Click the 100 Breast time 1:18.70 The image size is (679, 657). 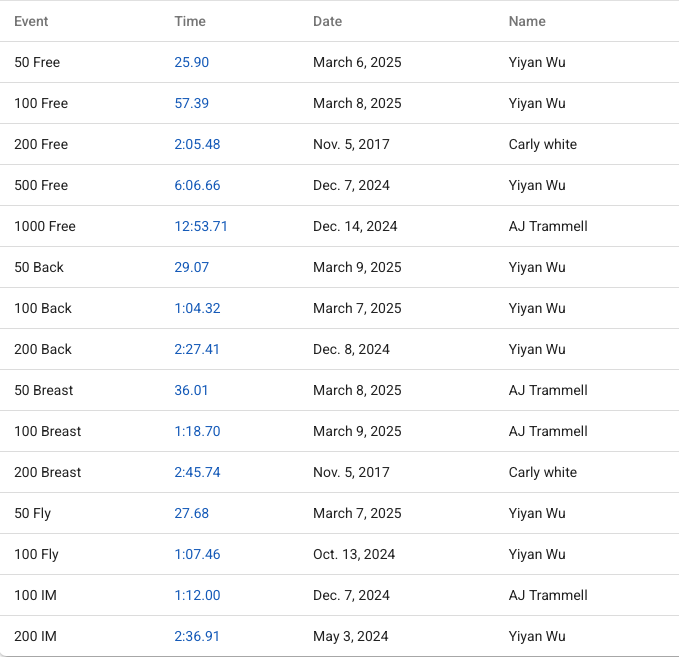tap(197, 431)
